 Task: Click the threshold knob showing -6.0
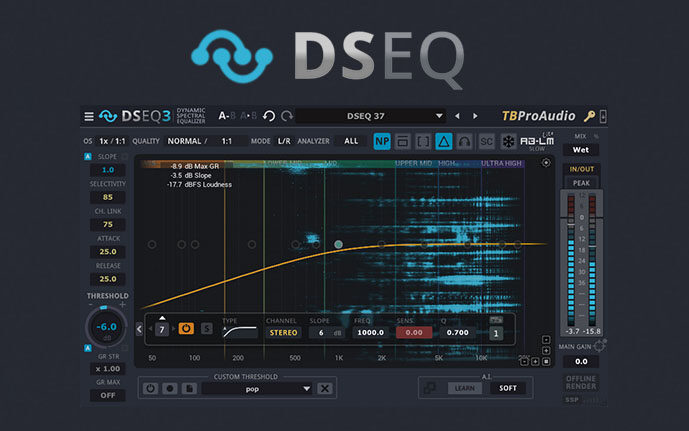(105, 326)
